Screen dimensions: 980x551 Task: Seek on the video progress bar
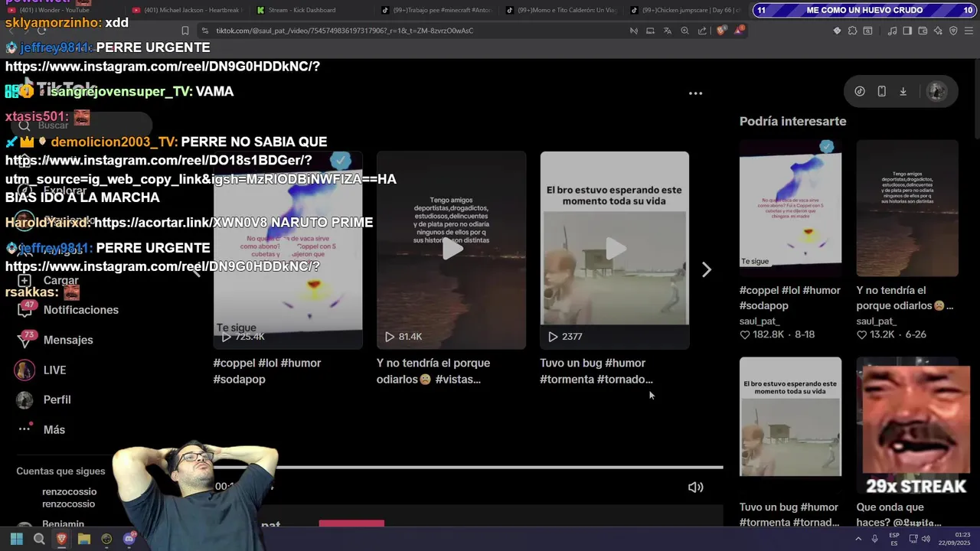click(467, 467)
